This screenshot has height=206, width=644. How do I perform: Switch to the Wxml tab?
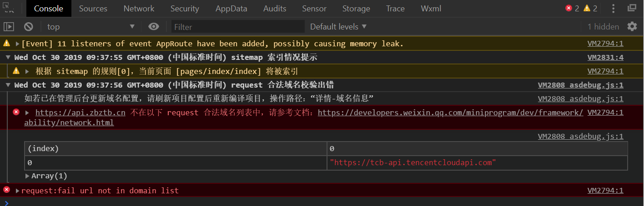pos(431,8)
